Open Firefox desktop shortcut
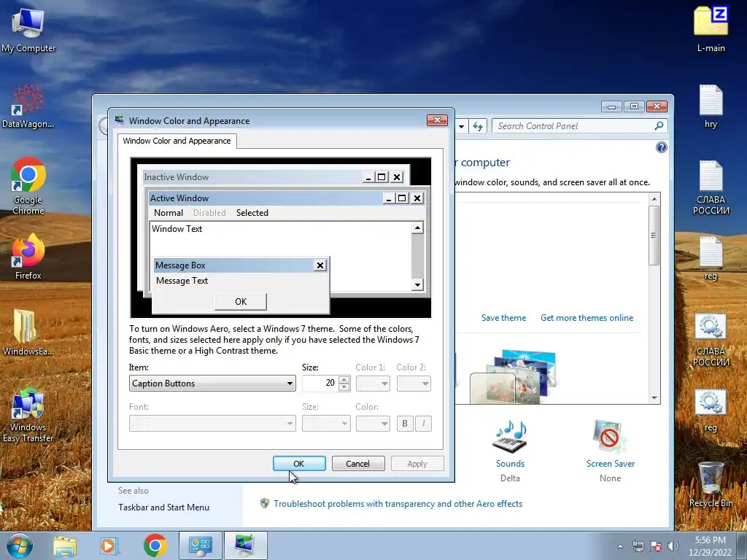The height and width of the screenshot is (560, 747). pos(28,256)
